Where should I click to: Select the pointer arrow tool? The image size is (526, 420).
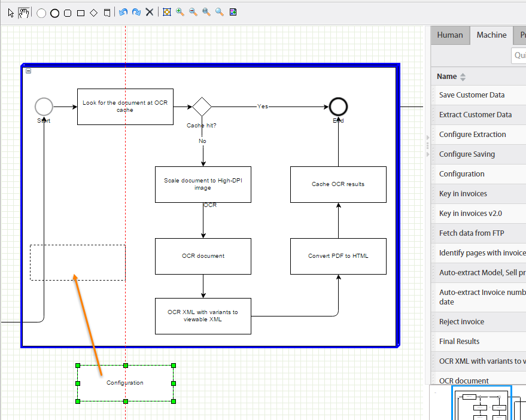(11, 13)
